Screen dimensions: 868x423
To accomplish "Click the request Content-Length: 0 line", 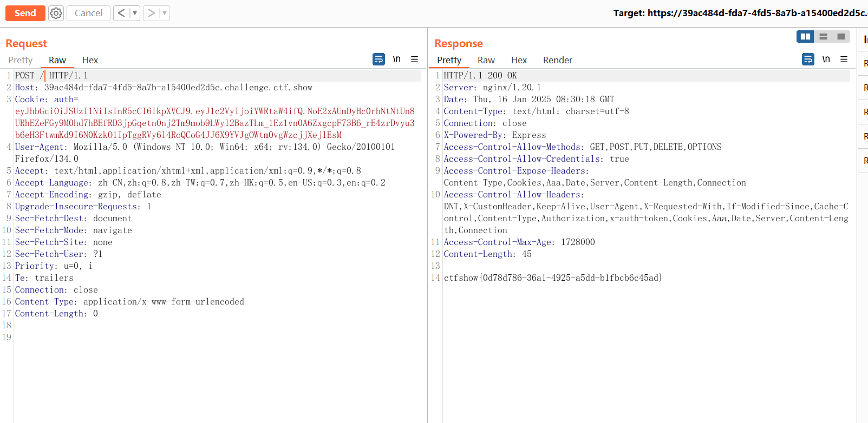I will 56,313.
